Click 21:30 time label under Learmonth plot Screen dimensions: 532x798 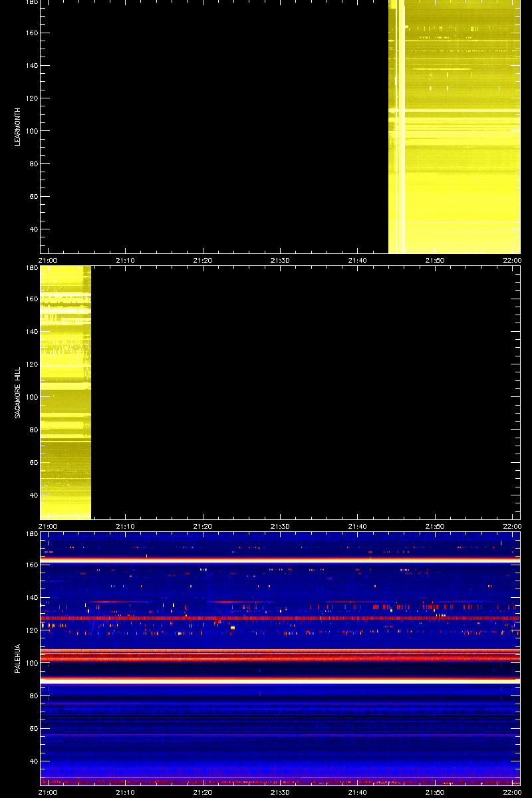point(280,261)
